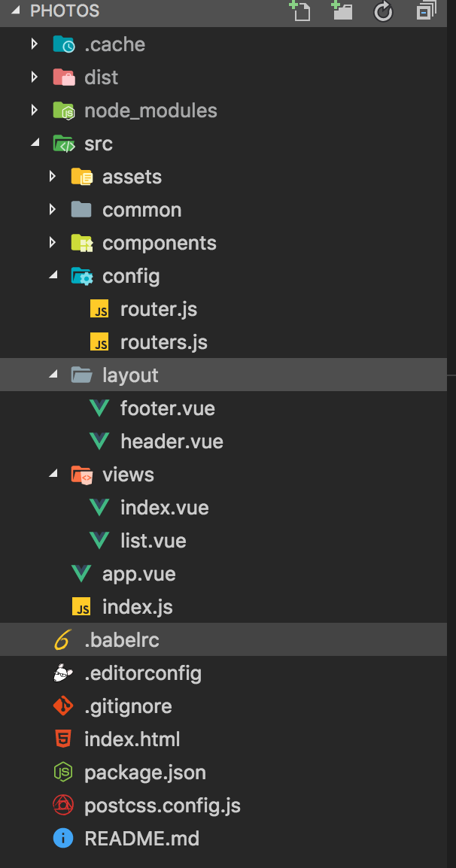Expand the node_modules folder
This screenshot has height=868, width=456.
[34, 110]
